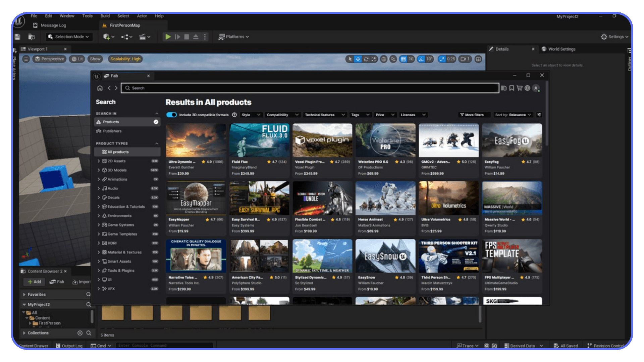Open the Compatibility filter dropdown
This screenshot has width=644, height=362.
click(282, 115)
